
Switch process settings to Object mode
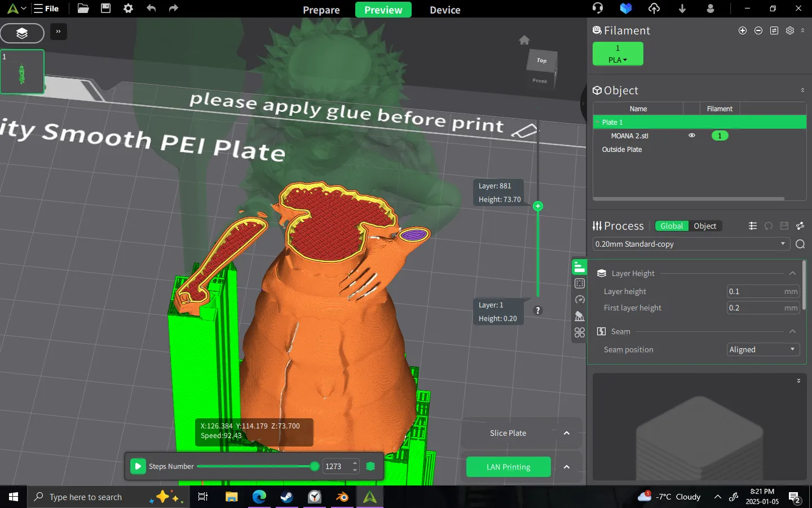704,226
